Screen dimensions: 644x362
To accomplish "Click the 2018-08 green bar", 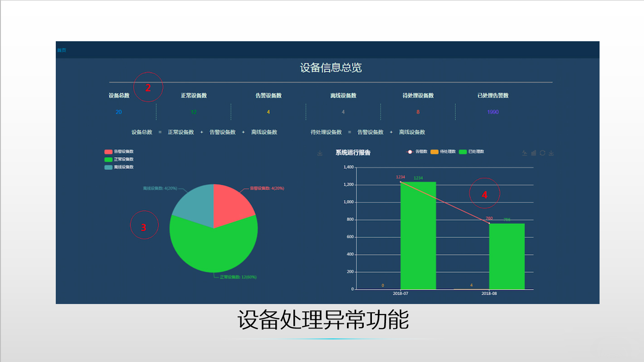I will [507, 256].
